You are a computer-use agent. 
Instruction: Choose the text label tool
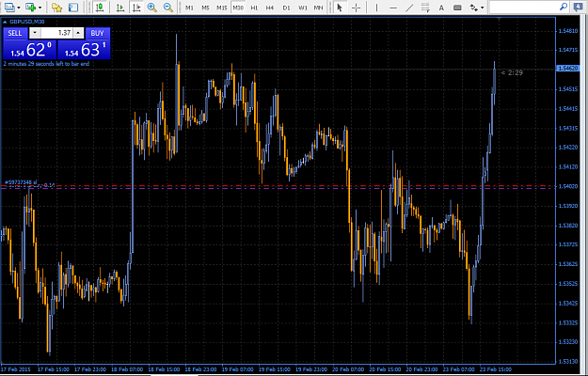coord(457,8)
